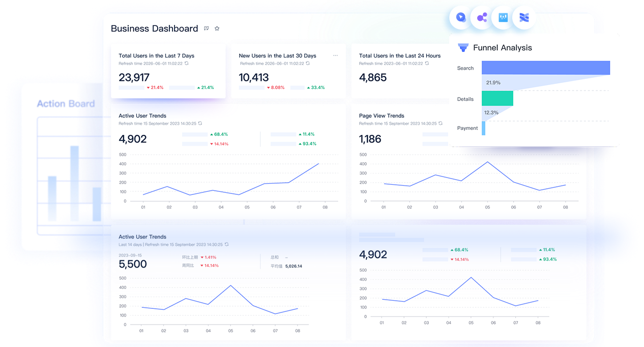Click the 5,500 value in Active User Trends
The height and width of the screenshot is (347, 644).
[133, 265]
